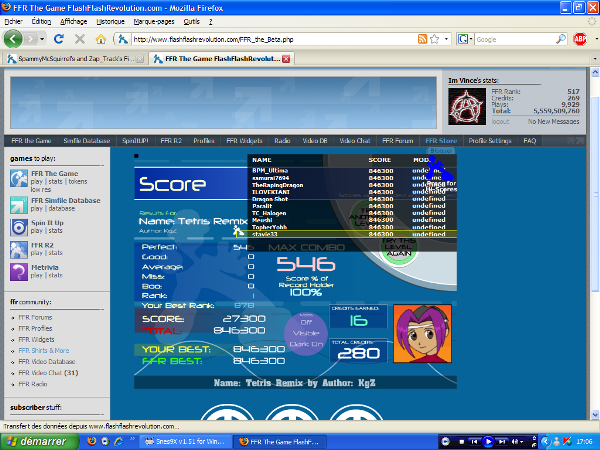The height and width of the screenshot is (450, 600).
Task: Click the Firefox back arrow button
Action: click(x=14, y=39)
